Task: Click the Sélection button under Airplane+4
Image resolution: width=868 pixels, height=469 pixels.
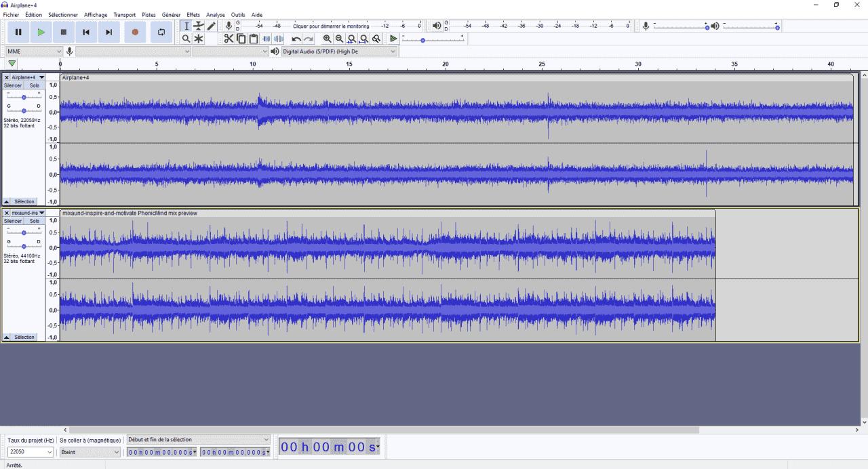Action: 25,201
